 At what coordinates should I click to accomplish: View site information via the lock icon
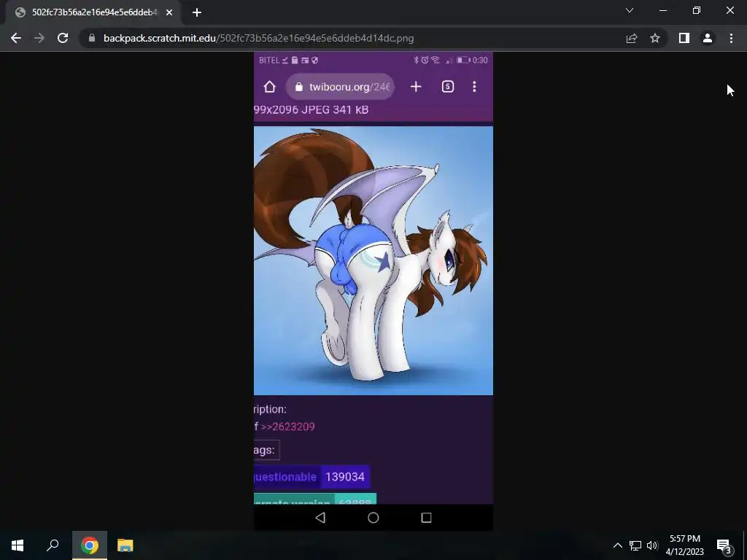click(92, 38)
